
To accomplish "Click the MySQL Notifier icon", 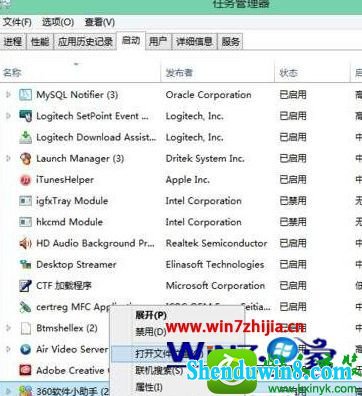I will coord(25,95).
